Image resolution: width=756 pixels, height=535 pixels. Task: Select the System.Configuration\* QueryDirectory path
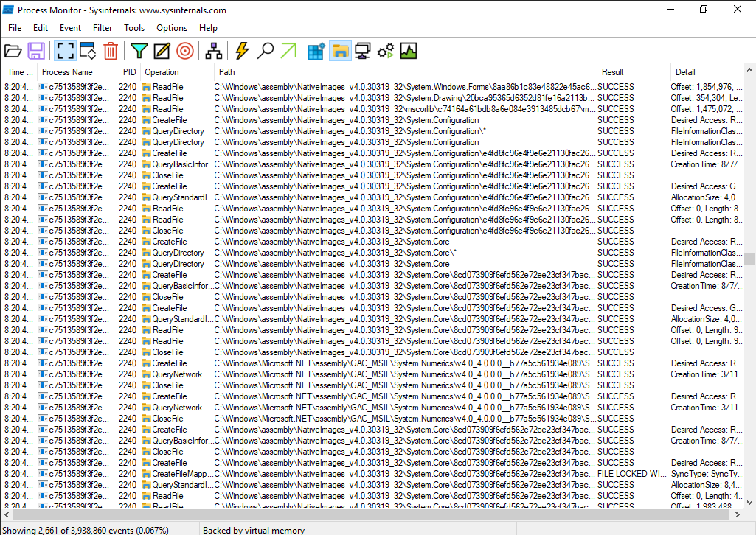tap(350, 131)
